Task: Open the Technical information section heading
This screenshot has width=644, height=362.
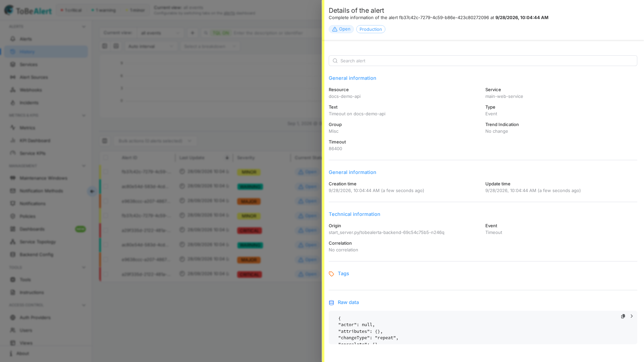Action: (x=354, y=214)
